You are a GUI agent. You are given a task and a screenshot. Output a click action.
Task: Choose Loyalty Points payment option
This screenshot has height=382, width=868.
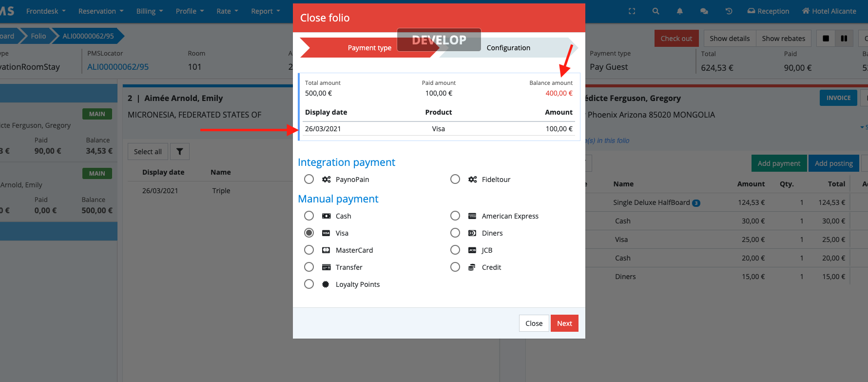(x=309, y=284)
